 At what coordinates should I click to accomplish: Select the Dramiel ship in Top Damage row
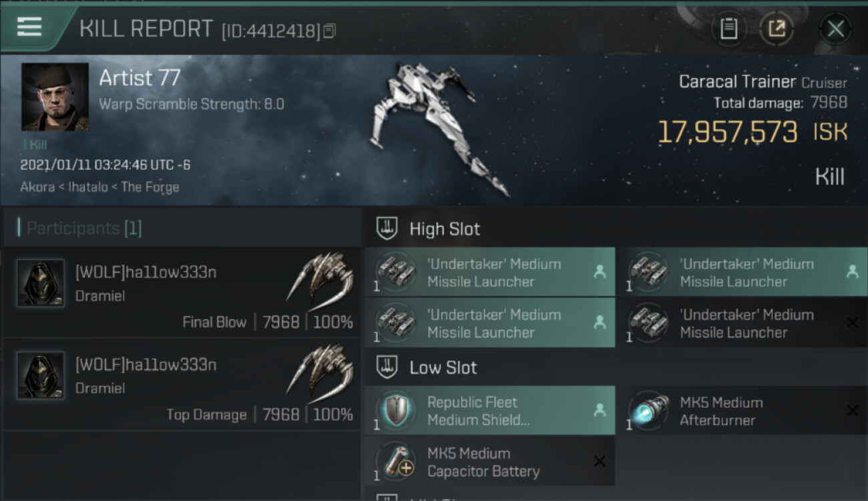tap(319, 371)
